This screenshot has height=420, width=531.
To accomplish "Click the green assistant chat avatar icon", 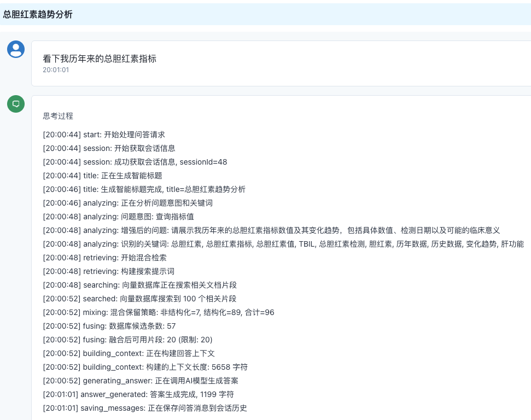I will pyautogui.click(x=16, y=104).
